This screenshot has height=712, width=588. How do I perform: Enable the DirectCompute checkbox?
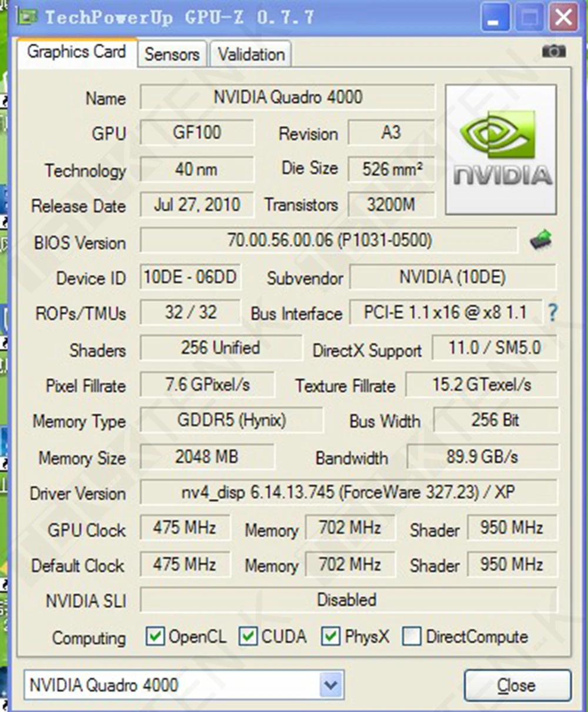(412, 636)
